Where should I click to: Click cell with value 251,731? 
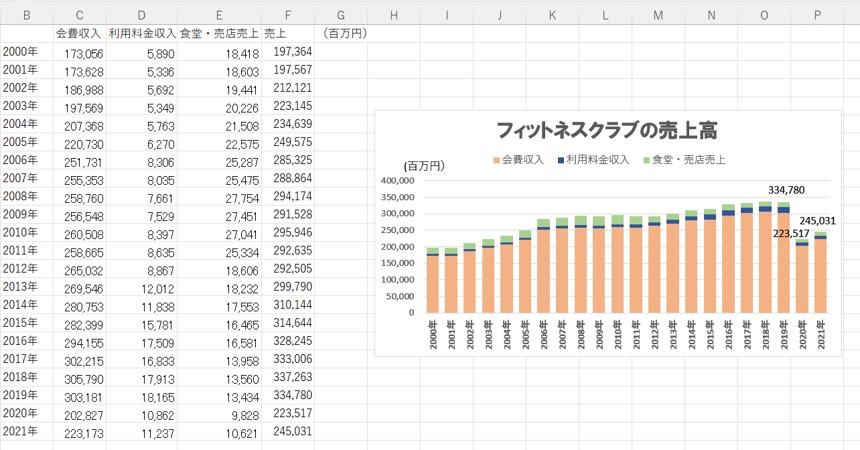pos(80,162)
